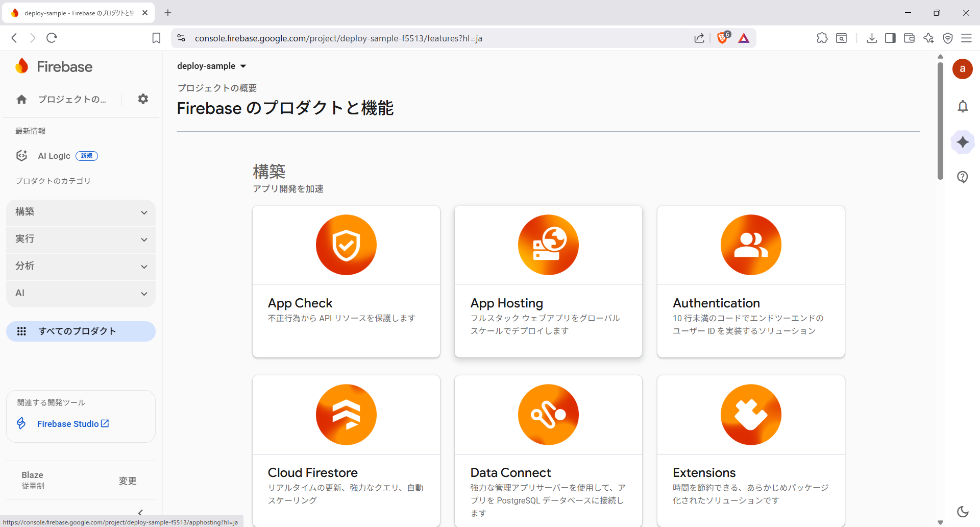The height and width of the screenshot is (527, 980).
Task: Share this page via share icon
Action: coord(699,38)
